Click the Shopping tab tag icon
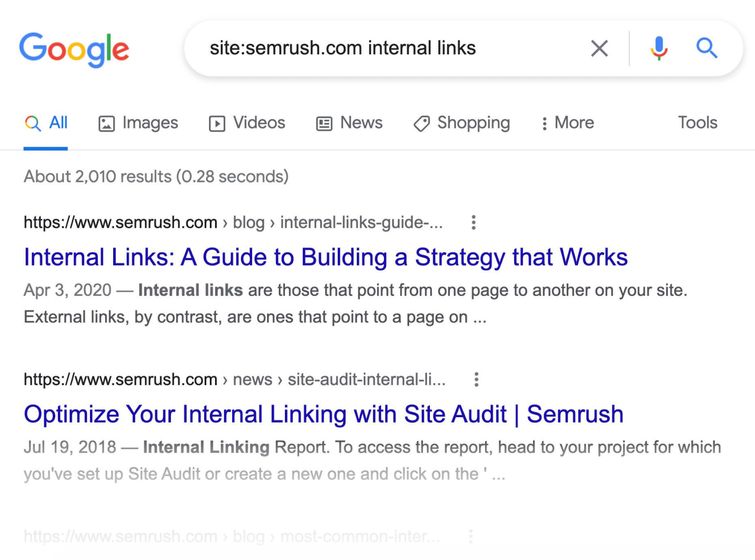Image resolution: width=755 pixels, height=560 pixels. click(421, 123)
